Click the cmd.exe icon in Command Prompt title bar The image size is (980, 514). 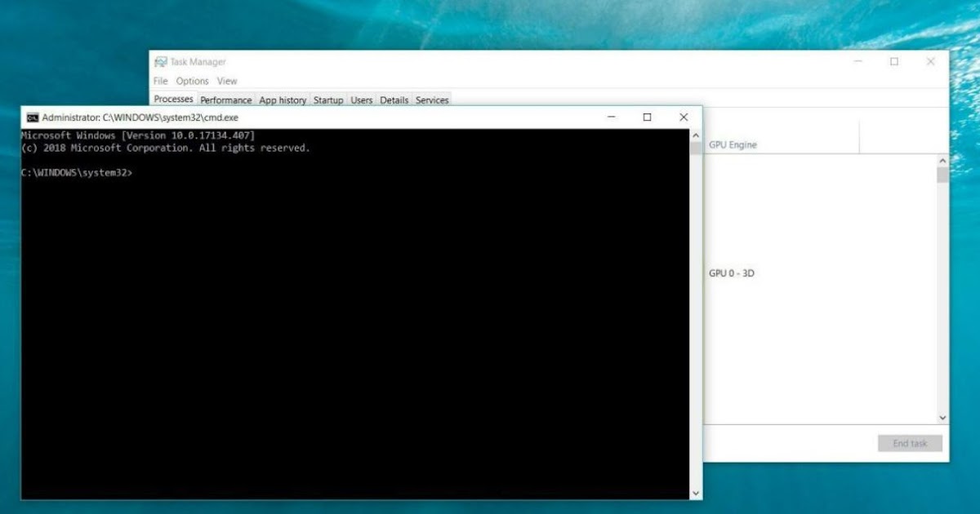point(33,117)
